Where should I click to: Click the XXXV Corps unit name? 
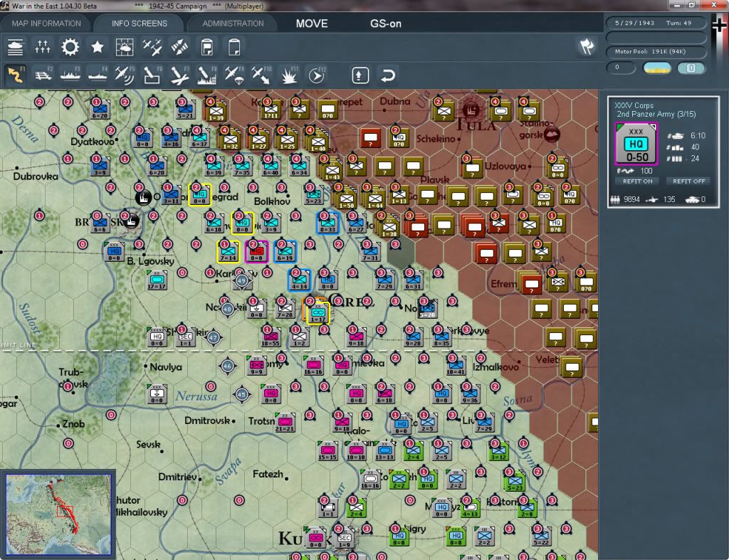tap(634, 105)
